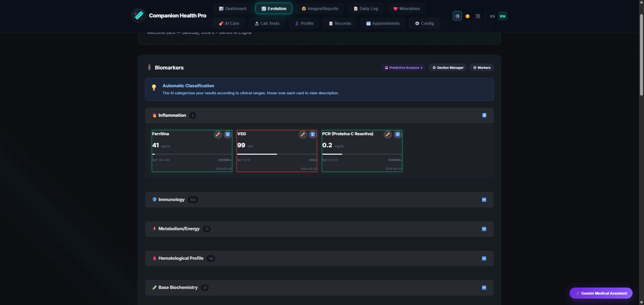Viewport: 644px width, 305px height.
Task: Expand the Hematological Profile section
Action: click(x=484, y=258)
